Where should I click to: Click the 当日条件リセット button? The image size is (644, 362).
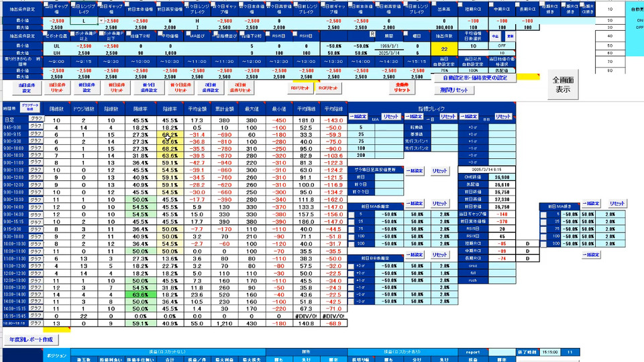point(56,88)
